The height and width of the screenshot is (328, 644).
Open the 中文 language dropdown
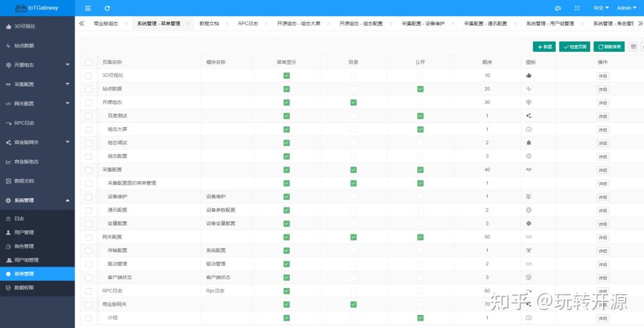(x=601, y=8)
